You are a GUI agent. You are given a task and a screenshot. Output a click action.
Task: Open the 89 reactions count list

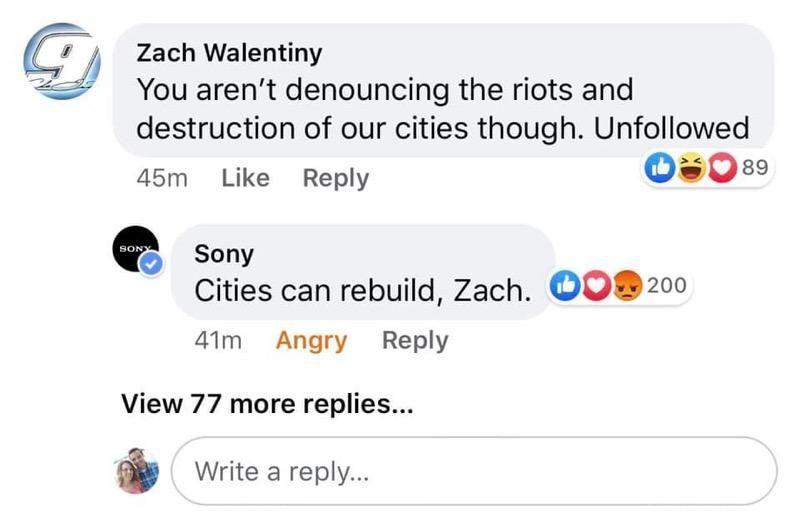click(x=755, y=167)
